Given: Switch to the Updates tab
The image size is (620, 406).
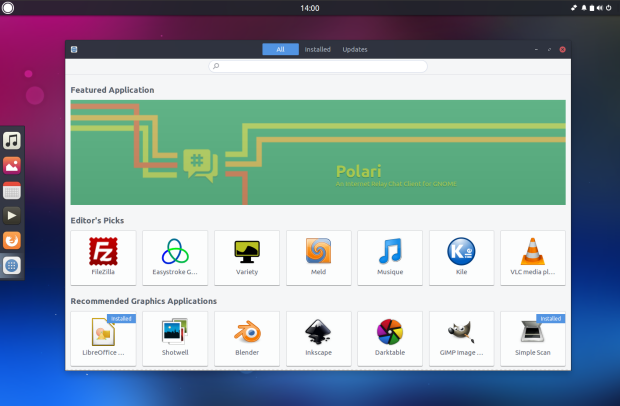Looking at the screenshot, I should [355, 49].
